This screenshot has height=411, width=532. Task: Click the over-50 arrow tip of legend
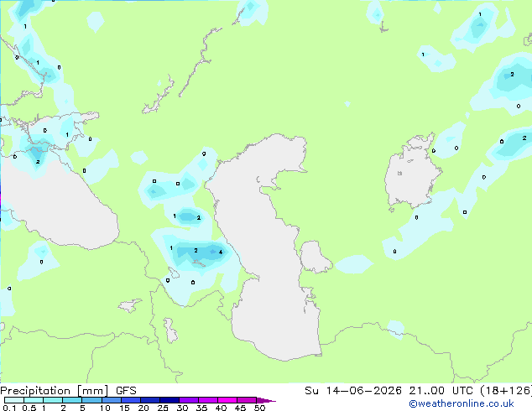pos(266,400)
